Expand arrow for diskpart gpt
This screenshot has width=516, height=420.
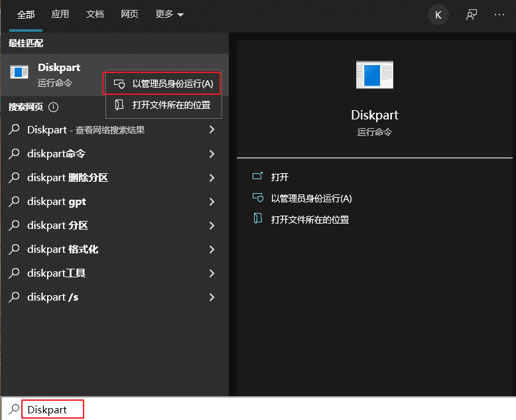coord(212,202)
